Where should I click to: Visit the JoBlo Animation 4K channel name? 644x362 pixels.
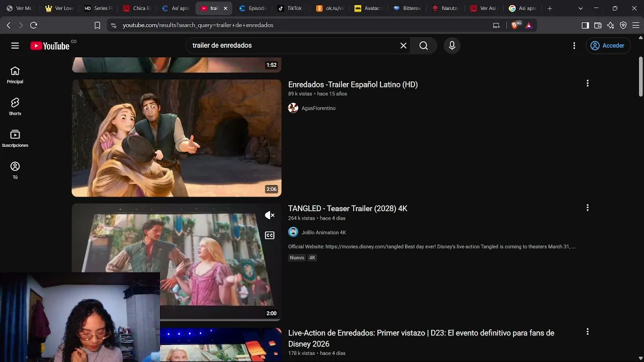[x=324, y=232]
